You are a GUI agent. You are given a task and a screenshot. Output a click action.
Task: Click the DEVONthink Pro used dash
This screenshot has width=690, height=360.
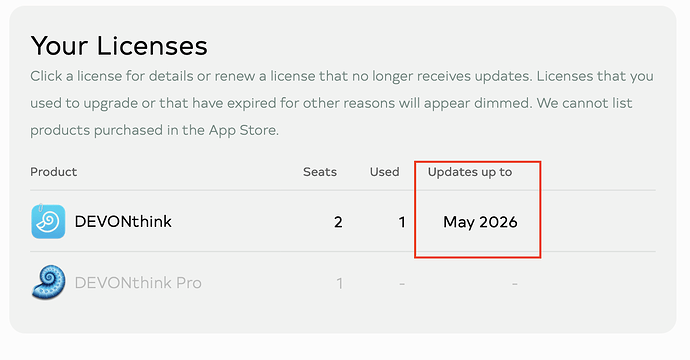402,284
